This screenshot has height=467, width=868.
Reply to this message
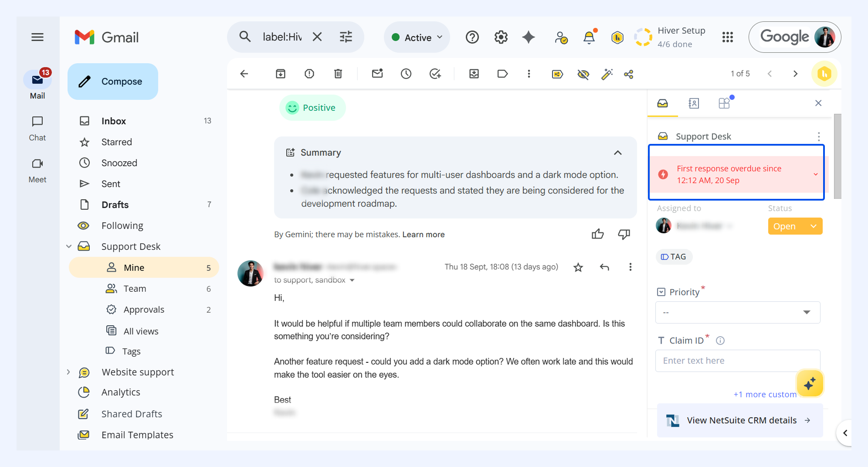[604, 267]
